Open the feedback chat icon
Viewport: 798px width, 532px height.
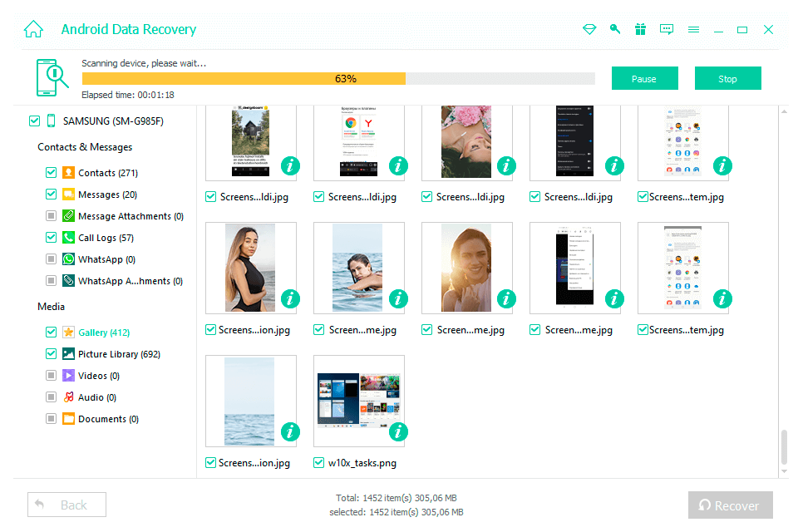[666, 29]
